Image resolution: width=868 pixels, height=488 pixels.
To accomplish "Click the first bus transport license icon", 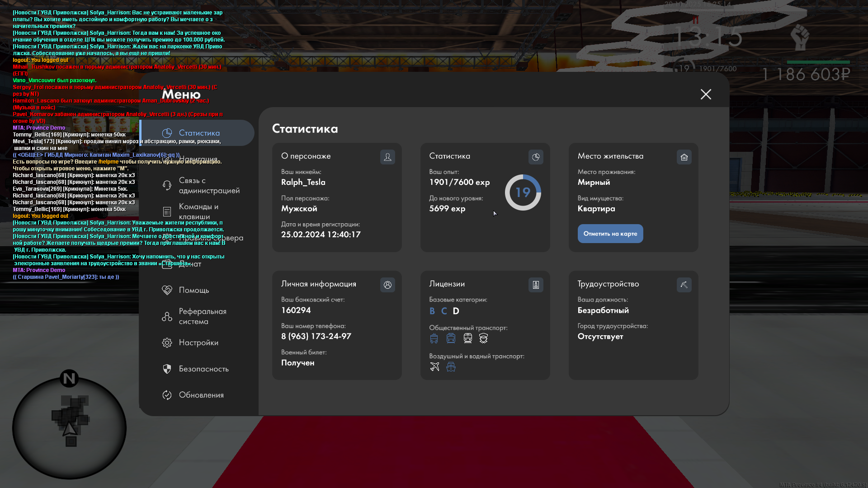I will 434,338.
